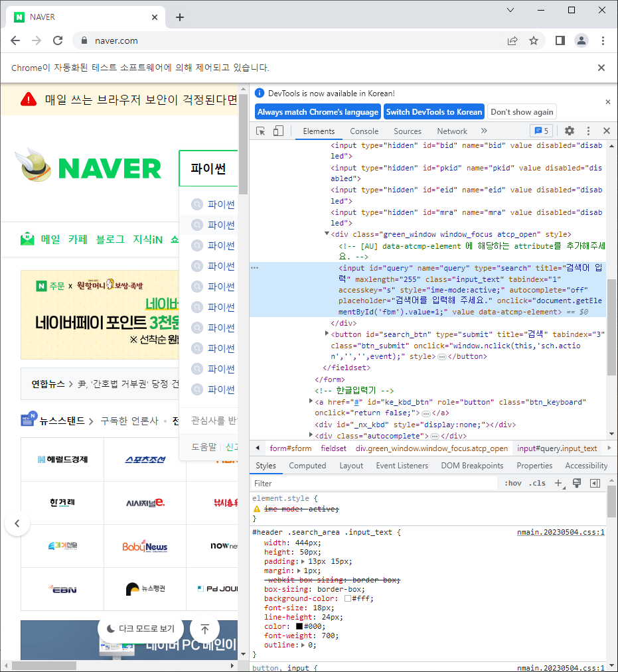Open the nmain.20230504.css:1 source link for .input_text
Viewport: 618px width, 672px height.
point(560,532)
